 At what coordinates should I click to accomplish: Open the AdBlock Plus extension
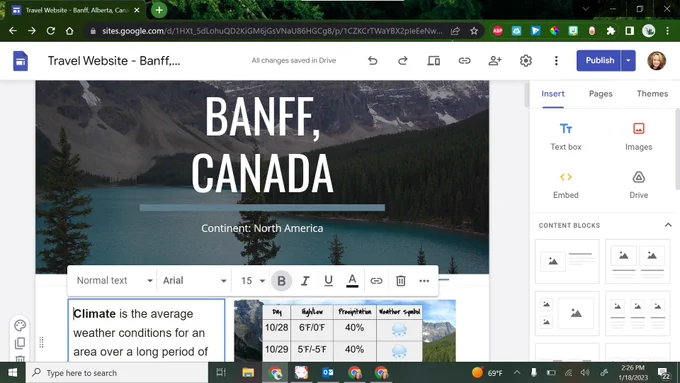pos(497,31)
